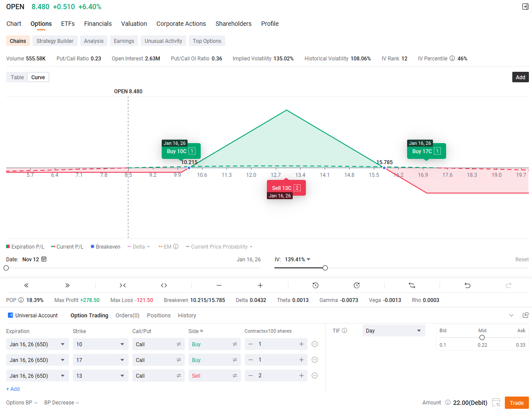Open strike dropdown showing 13
Image resolution: width=532 pixels, height=411 pixels.
click(x=101, y=376)
